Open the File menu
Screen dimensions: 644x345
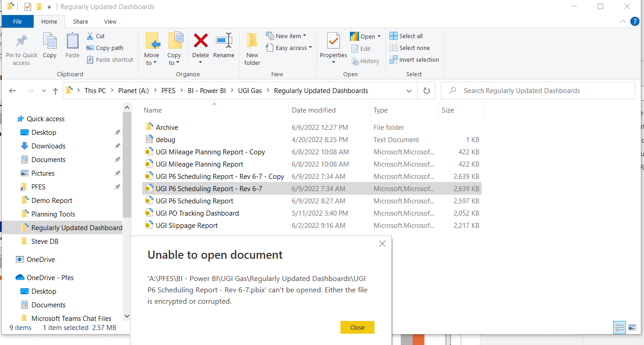(x=17, y=21)
